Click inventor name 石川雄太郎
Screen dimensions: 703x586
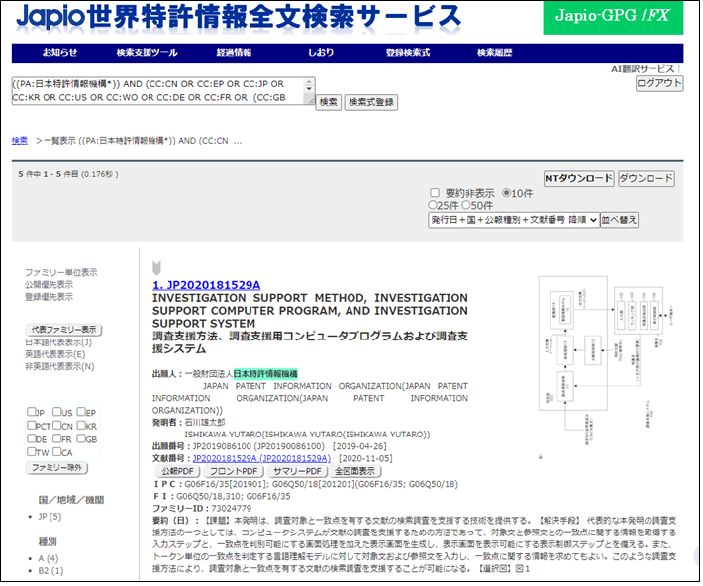coord(205,424)
